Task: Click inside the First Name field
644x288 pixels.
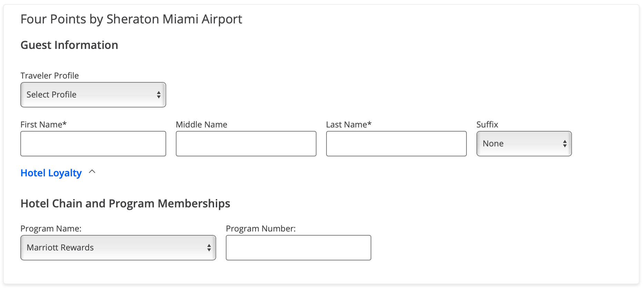Action: [x=93, y=144]
